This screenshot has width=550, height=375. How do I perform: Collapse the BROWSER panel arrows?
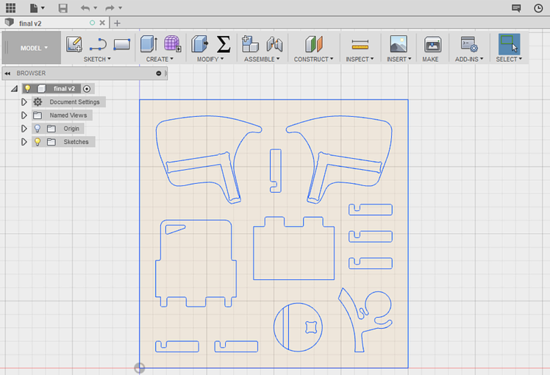pos(7,73)
